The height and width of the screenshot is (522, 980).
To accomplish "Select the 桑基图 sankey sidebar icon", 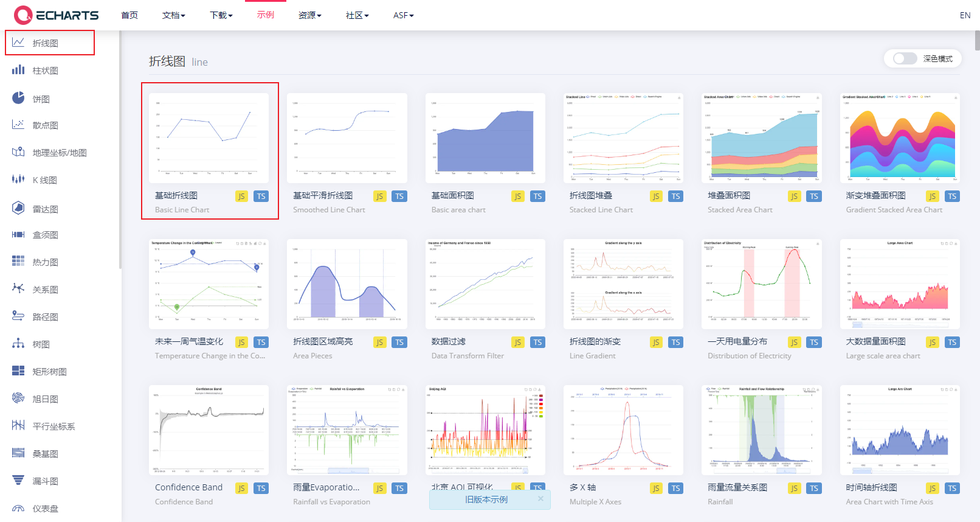I will (18, 453).
